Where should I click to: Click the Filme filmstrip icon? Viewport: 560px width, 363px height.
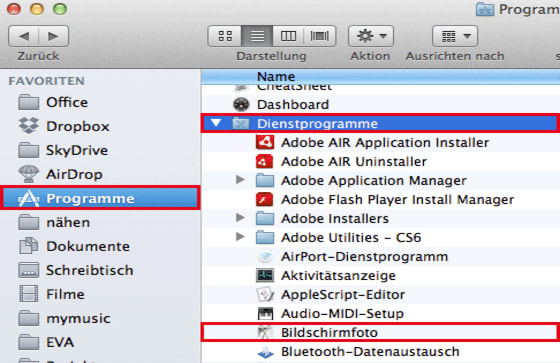(x=29, y=294)
